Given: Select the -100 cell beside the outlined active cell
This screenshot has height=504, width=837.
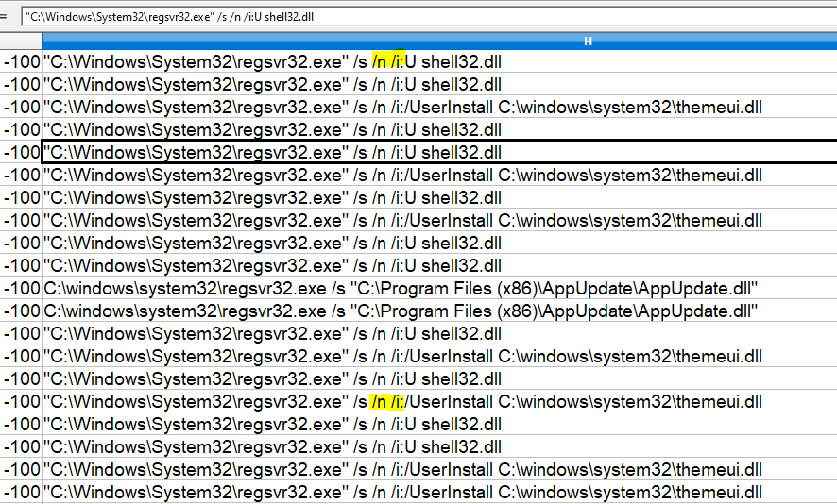Looking at the screenshot, I should click(21, 152).
